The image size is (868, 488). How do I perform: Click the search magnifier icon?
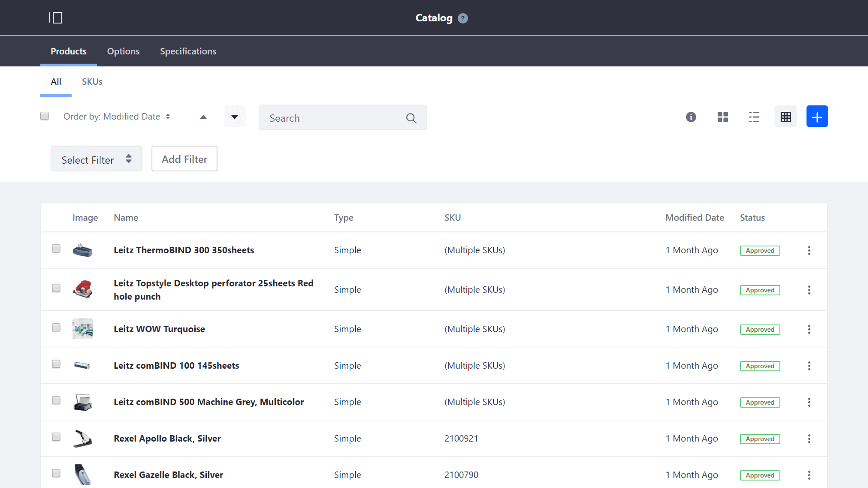coord(411,118)
